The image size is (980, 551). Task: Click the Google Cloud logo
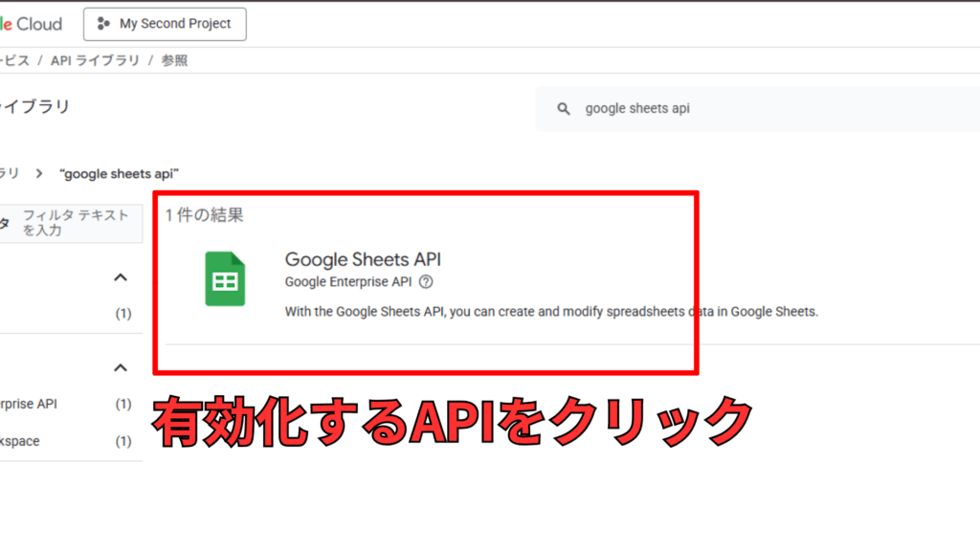point(31,24)
